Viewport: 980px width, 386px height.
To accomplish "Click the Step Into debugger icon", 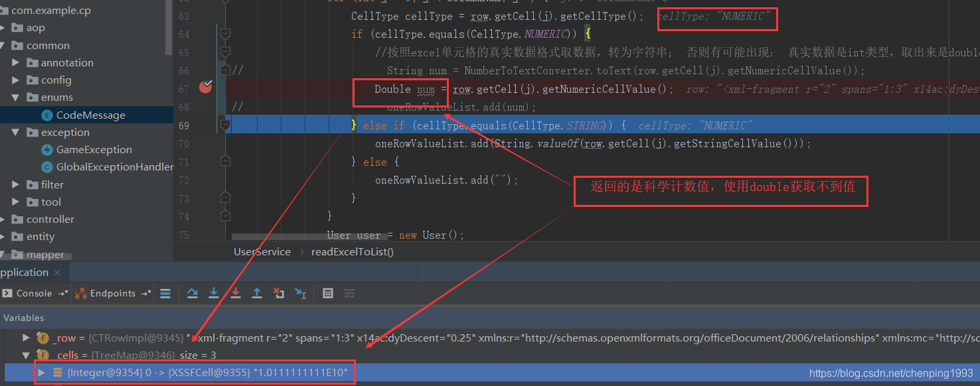I will pyautogui.click(x=214, y=293).
